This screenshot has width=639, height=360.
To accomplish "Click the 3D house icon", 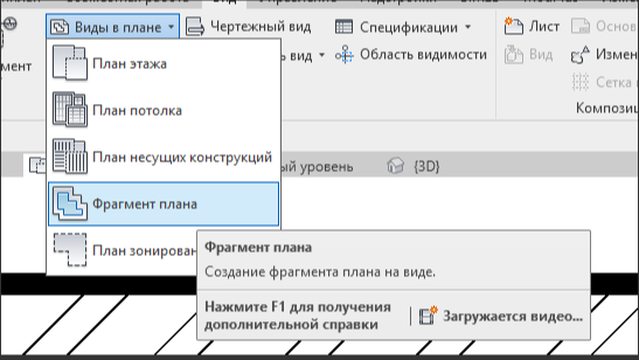I will point(395,166).
